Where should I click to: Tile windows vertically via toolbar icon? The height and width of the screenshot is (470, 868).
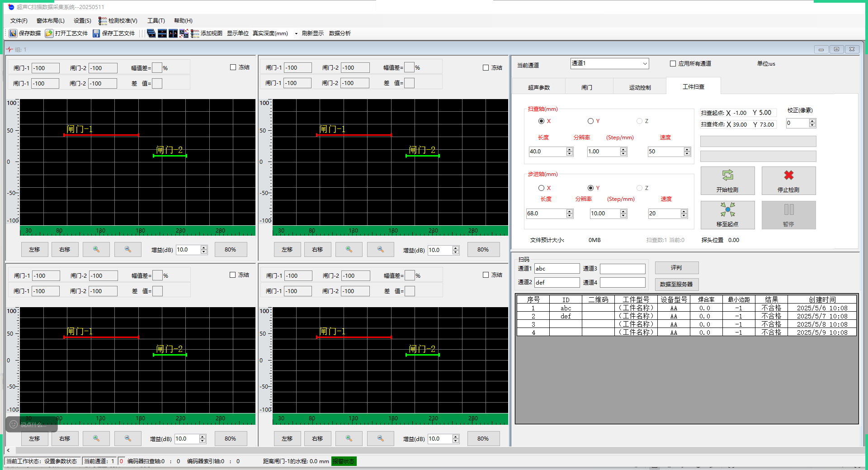click(173, 33)
